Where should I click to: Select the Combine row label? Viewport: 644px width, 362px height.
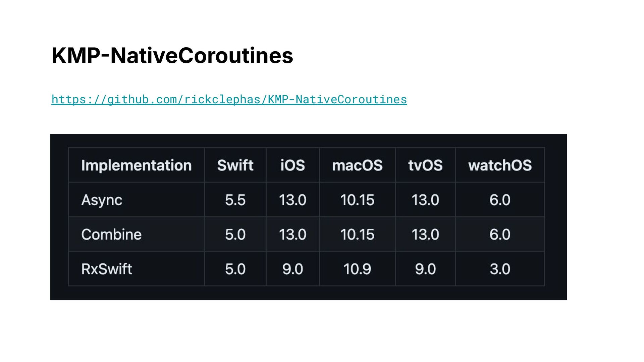[x=136, y=234]
